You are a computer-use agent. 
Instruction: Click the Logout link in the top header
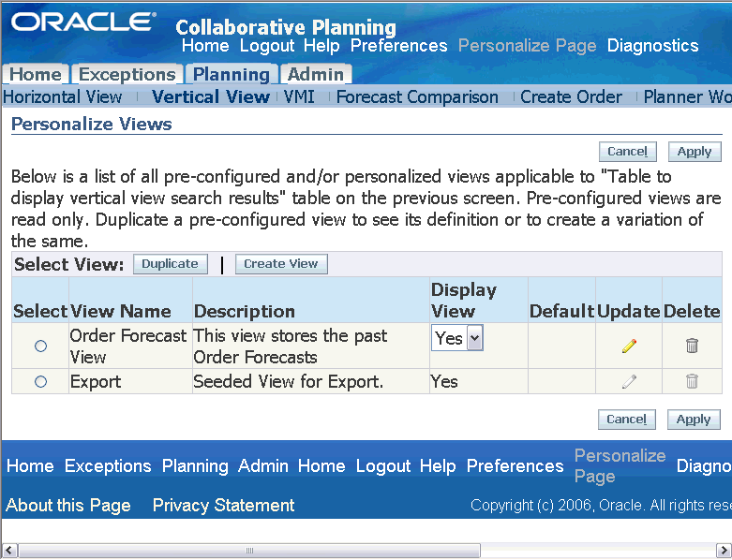pyautogui.click(x=267, y=46)
